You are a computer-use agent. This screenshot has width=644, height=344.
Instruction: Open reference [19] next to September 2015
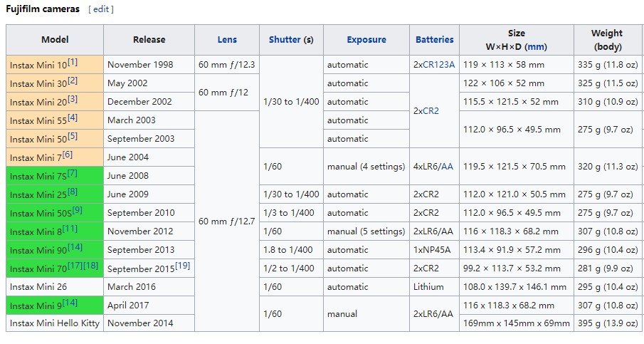click(x=182, y=266)
